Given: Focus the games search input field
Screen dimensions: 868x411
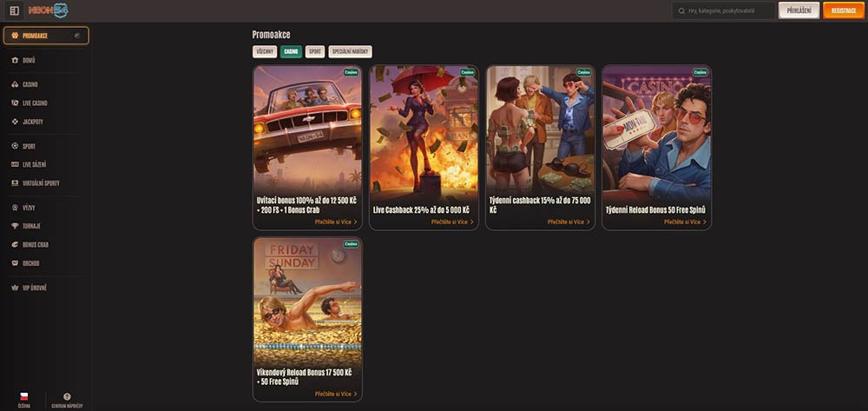Looking at the screenshot, I should coord(724,10).
